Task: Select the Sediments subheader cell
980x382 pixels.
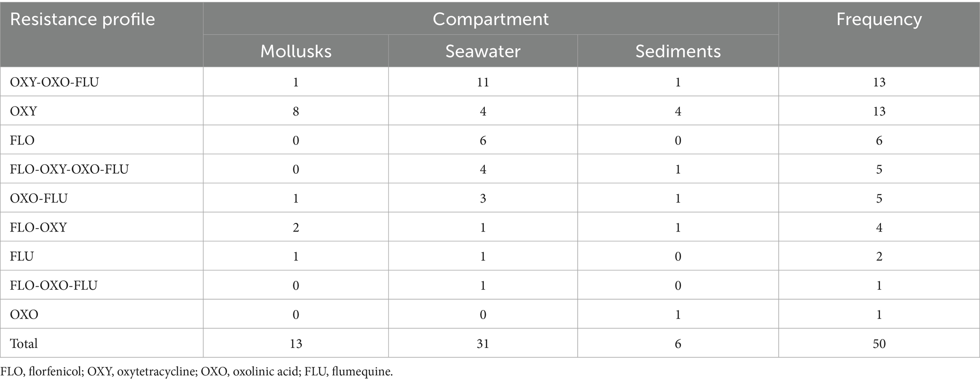Action: pos(678,51)
